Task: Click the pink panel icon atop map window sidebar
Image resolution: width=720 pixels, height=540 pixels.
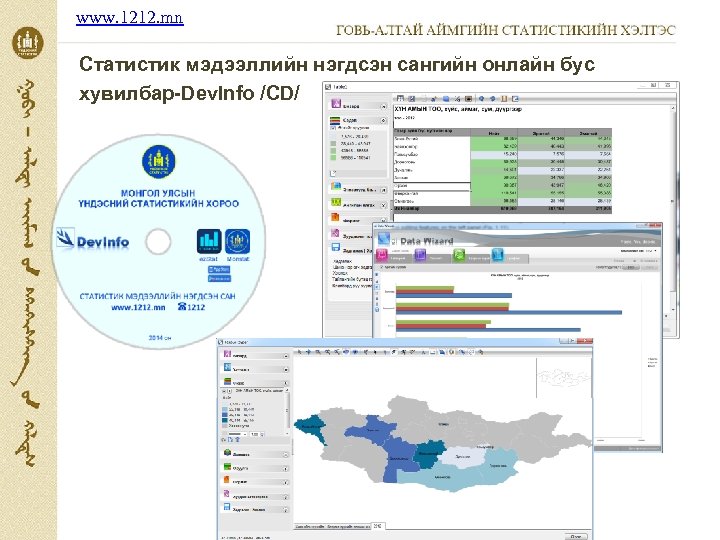Action: [x=227, y=354]
